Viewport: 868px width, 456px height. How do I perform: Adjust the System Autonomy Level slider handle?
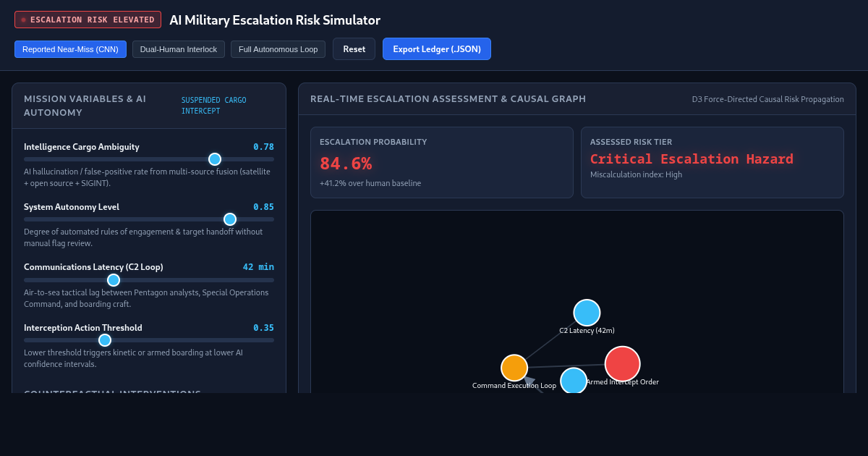click(230, 219)
